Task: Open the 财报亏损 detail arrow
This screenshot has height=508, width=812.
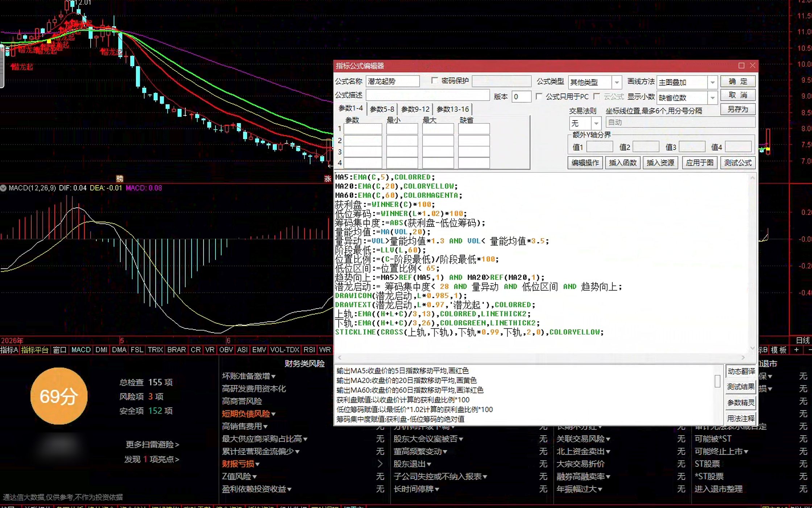Action: coord(380,464)
